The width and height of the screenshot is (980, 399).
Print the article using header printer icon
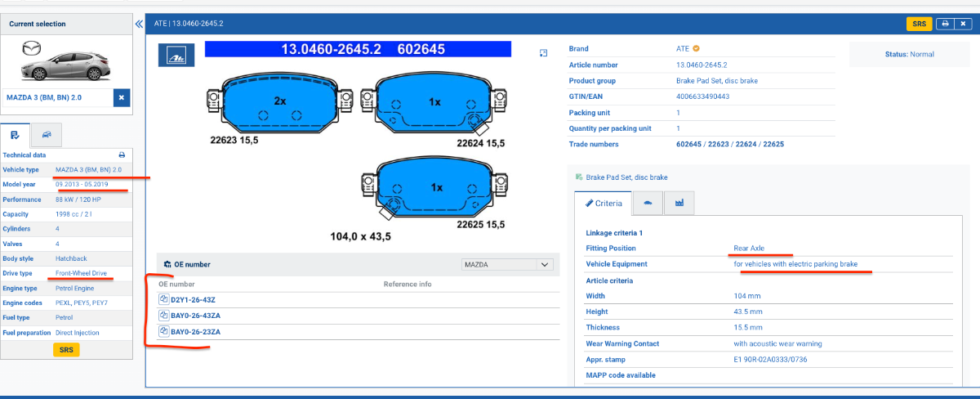click(x=945, y=24)
